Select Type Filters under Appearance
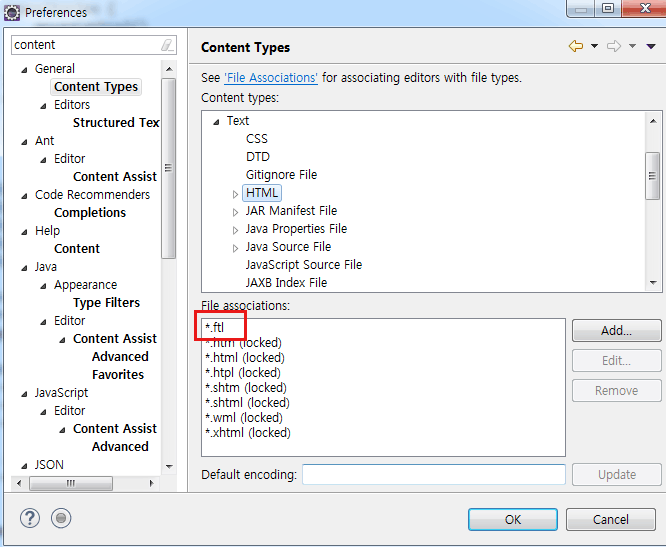Viewport: 666px width, 547px height. [x=106, y=303]
